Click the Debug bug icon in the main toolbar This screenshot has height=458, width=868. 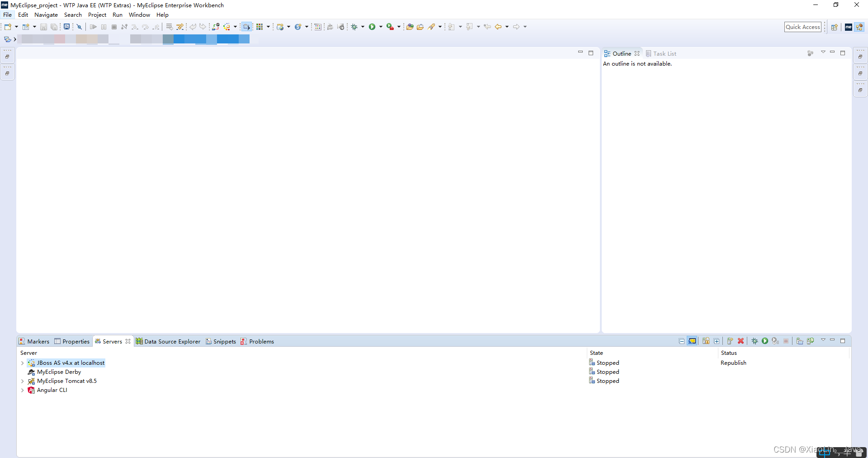click(x=354, y=27)
